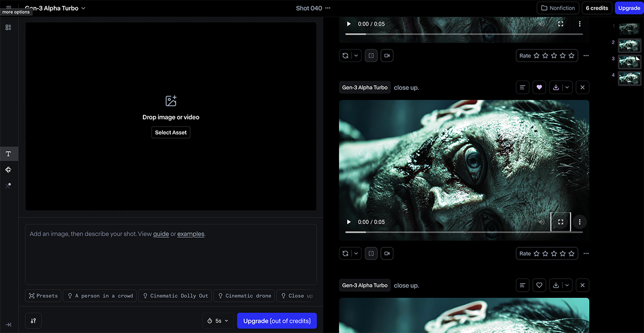Open the sessions list panel icon in sidebar
This screenshot has height=333, width=644.
tap(9, 27)
